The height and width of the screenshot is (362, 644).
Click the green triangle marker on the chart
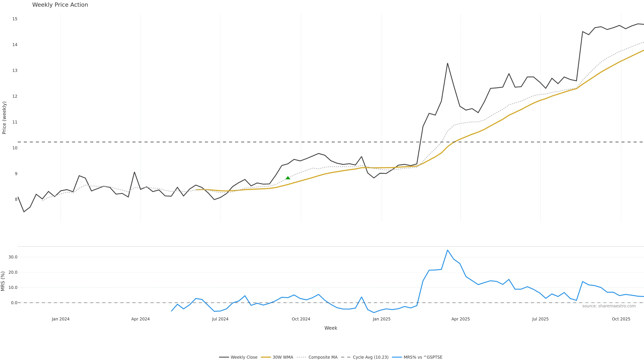coord(288,178)
